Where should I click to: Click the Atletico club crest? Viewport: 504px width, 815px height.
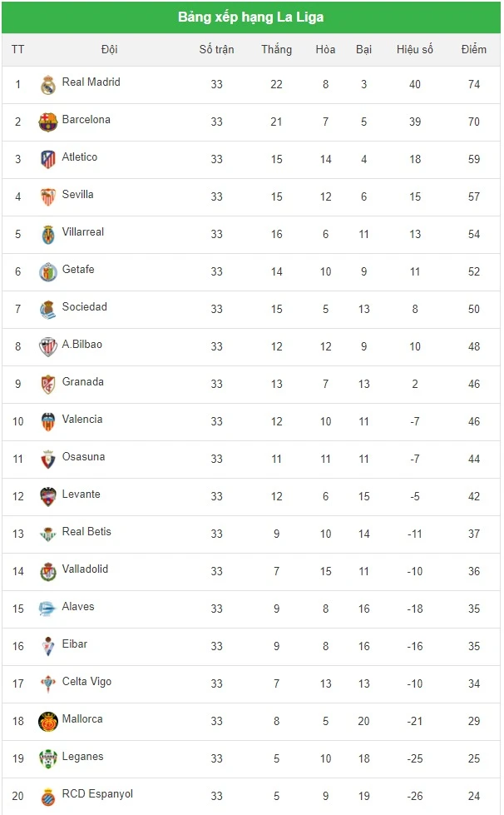(47, 160)
